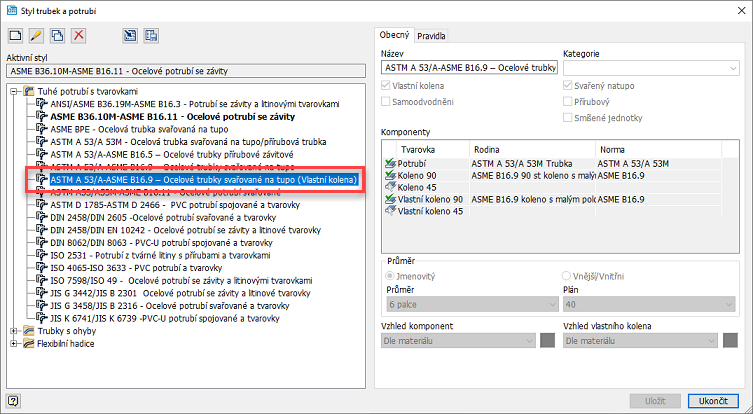This screenshot has width=753, height=414.
Task: Click the Koleno 45 component icon
Action: 390,187
